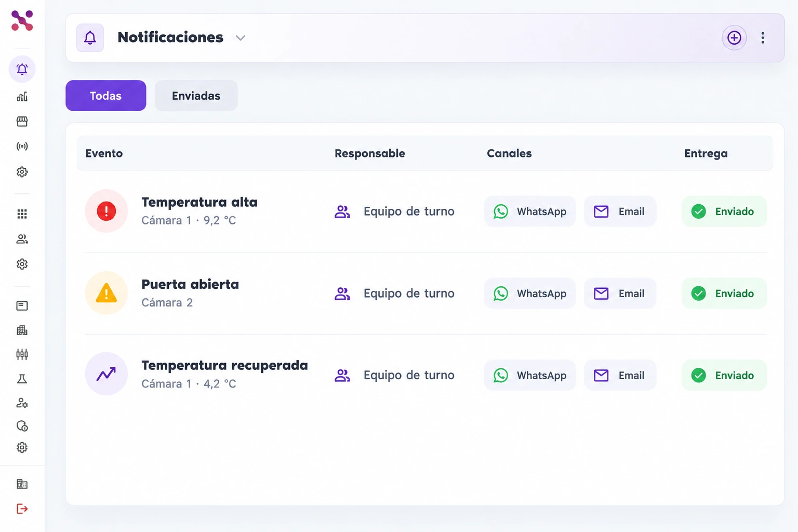This screenshot has width=798, height=532.
Task: Open the apps grid sidebar icon
Action: (x=22, y=214)
